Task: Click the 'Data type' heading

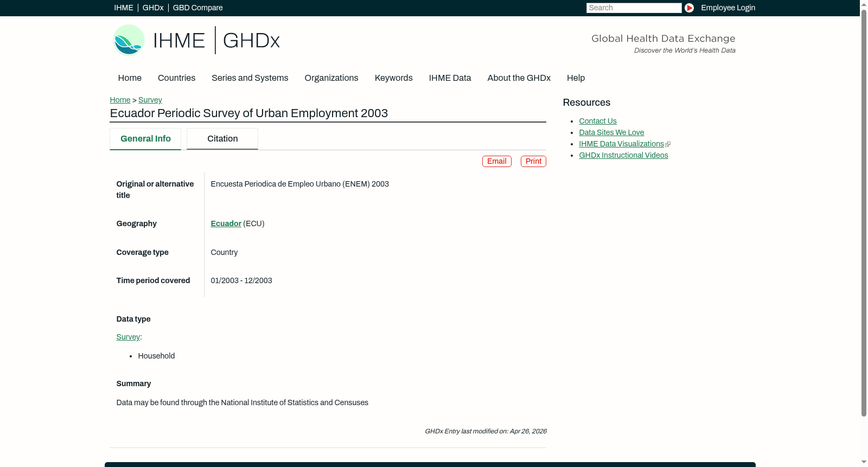Action: click(x=133, y=319)
